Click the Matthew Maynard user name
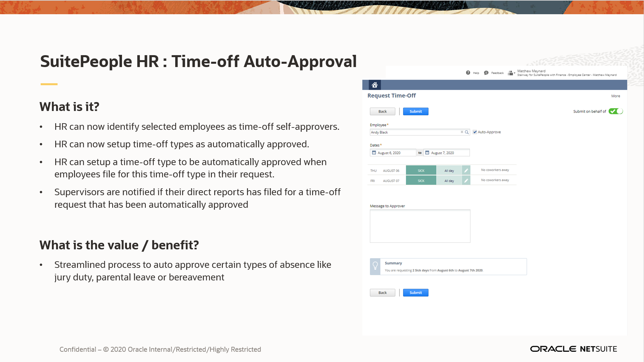The image size is (644, 362). 531,71
